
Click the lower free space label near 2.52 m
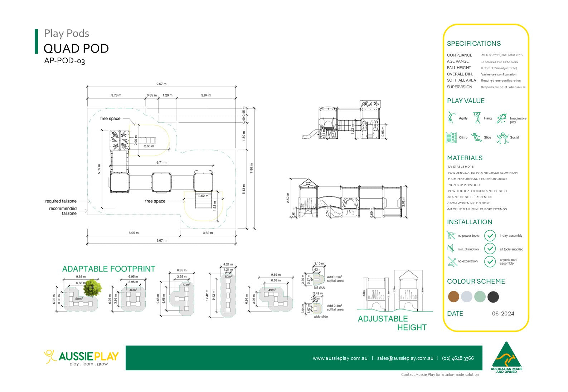click(x=155, y=201)
